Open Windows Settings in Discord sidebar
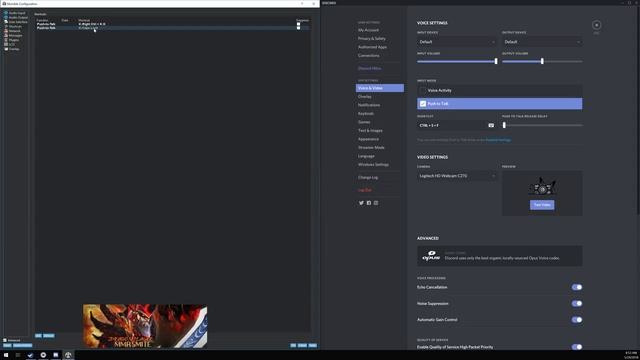The width and height of the screenshot is (640, 360). tap(373, 164)
